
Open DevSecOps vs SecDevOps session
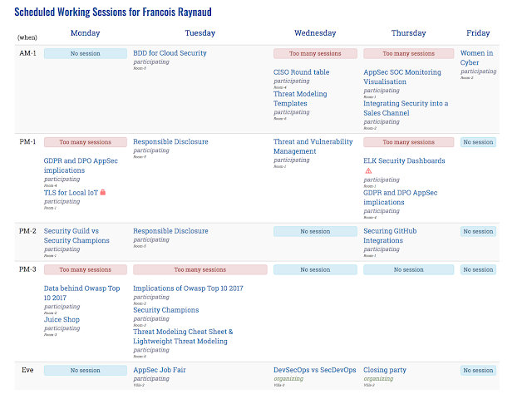pyautogui.click(x=315, y=370)
